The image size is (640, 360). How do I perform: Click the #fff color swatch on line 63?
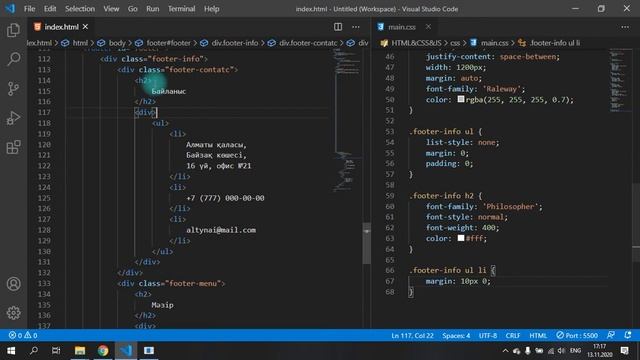pos(461,238)
